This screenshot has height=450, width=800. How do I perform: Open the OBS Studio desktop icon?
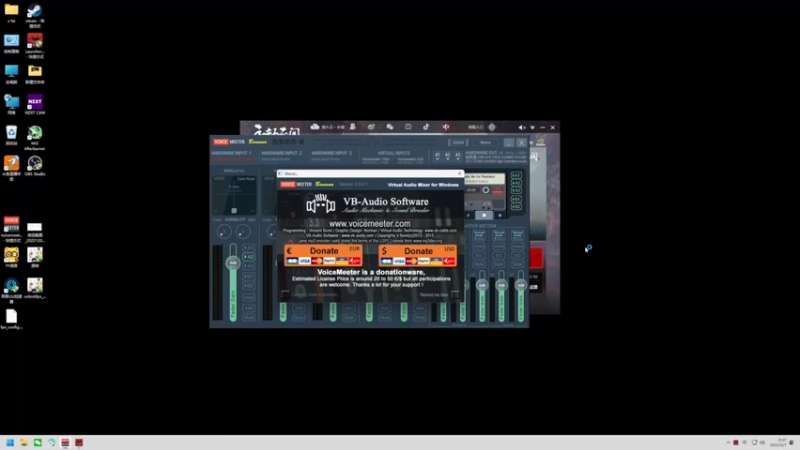tap(35, 166)
